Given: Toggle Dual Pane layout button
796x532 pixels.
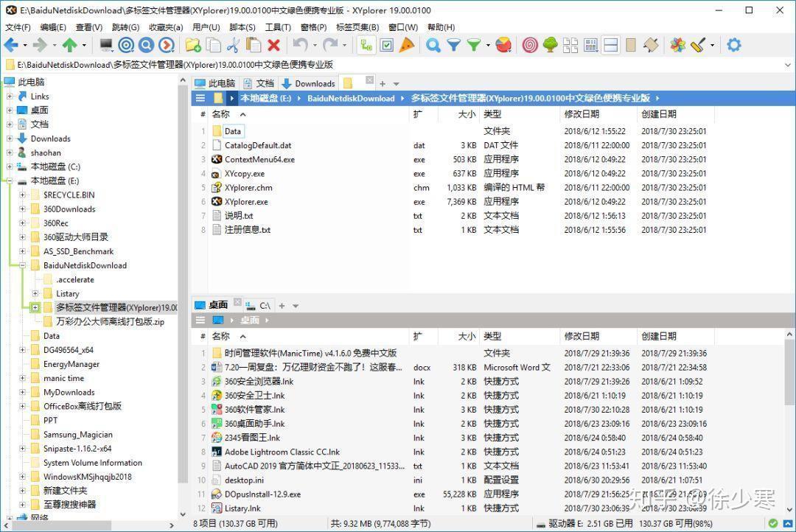Looking at the screenshot, I should [x=611, y=45].
